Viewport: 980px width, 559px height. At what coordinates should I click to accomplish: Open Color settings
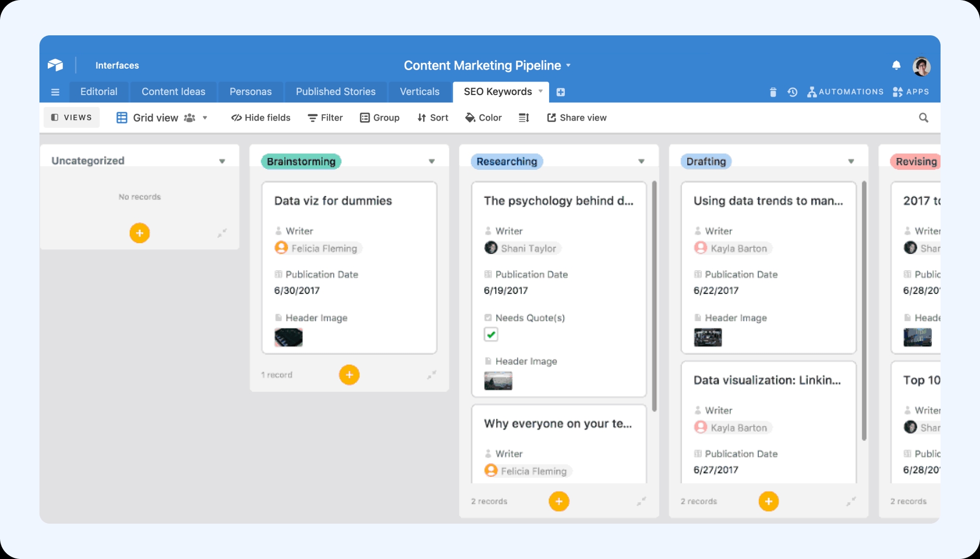[x=484, y=118]
